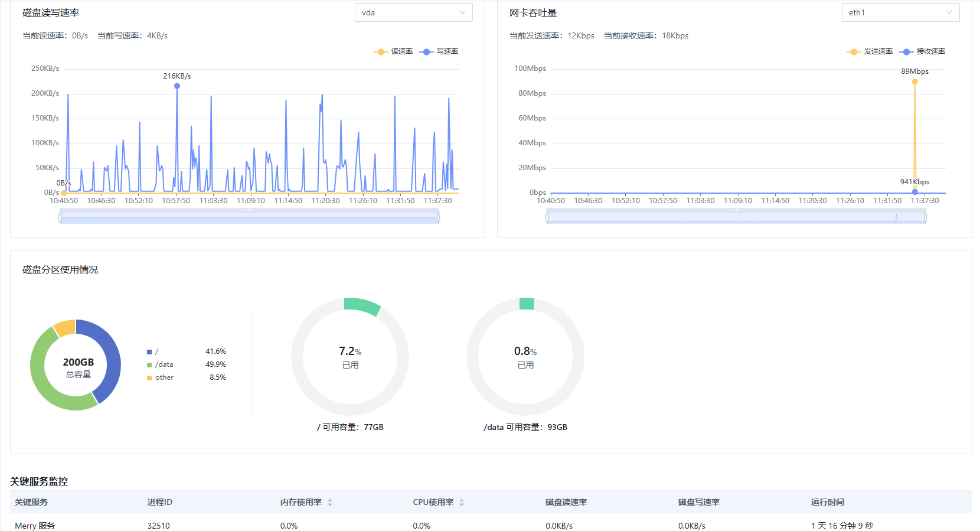Select the Merry 服务 row name
Viewport: 980px width, 531px height.
pos(35,526)
